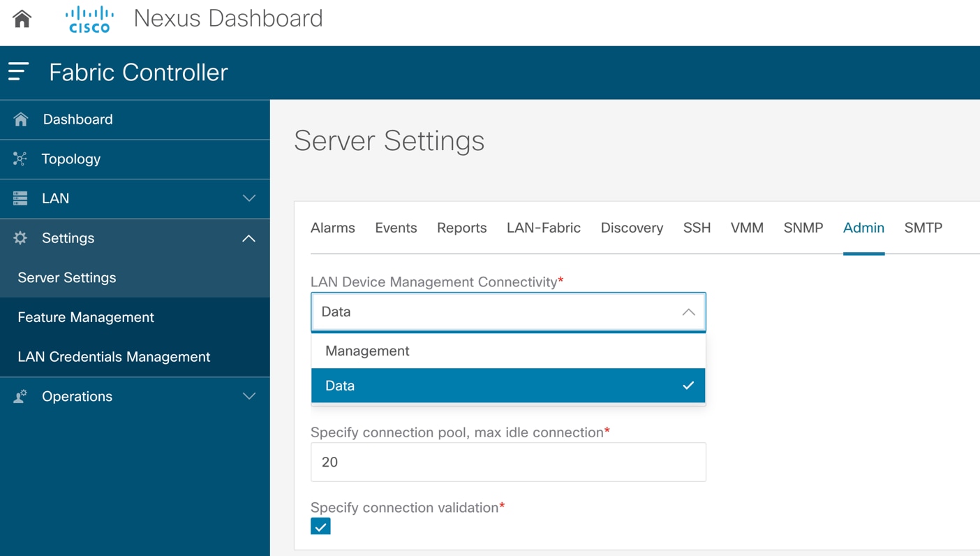This screenshot has height=556, width=980.
Task: Switch to the Alarms tab
Action: pos(333,228)
